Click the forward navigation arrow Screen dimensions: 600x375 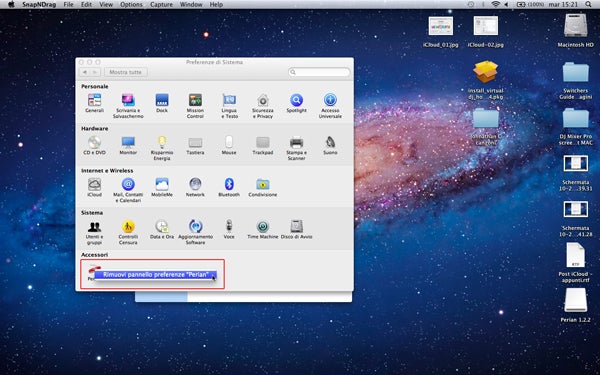tap(95, 72)
